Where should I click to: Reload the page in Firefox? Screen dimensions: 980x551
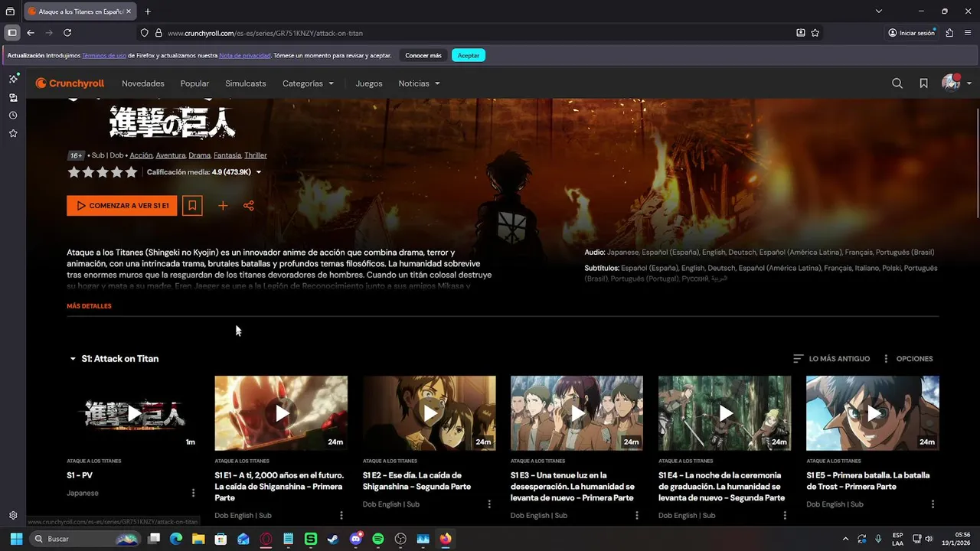coord(67,33)
